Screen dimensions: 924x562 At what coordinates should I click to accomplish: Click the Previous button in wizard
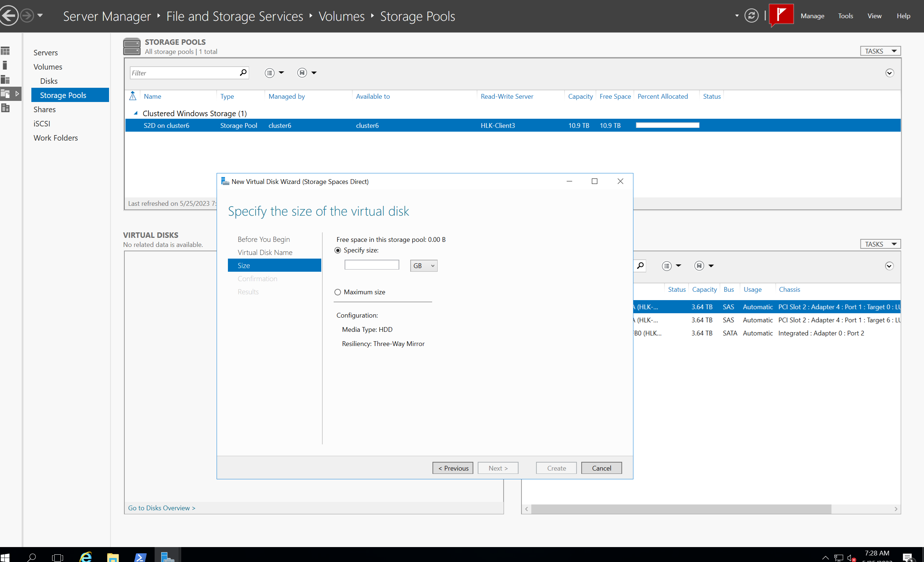[453, 468]
